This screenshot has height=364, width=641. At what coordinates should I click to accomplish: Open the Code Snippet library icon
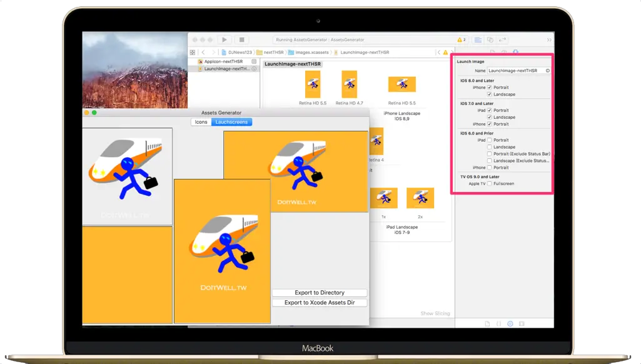(498, 323)
